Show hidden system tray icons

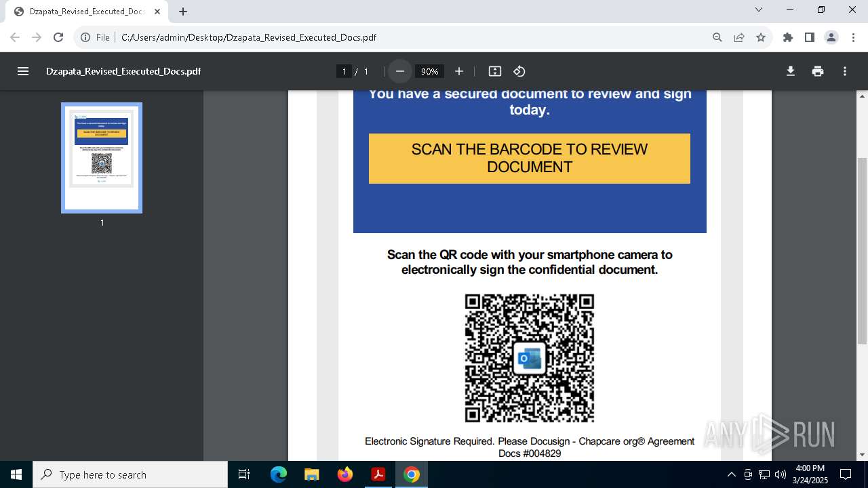pyautogui.click(x=731, y=474)
